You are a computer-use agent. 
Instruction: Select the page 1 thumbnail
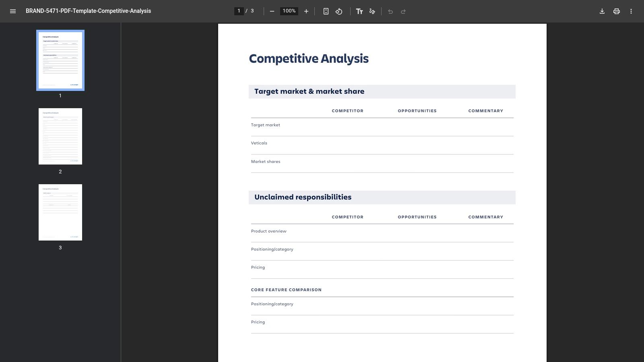click(x=60, y=60)
